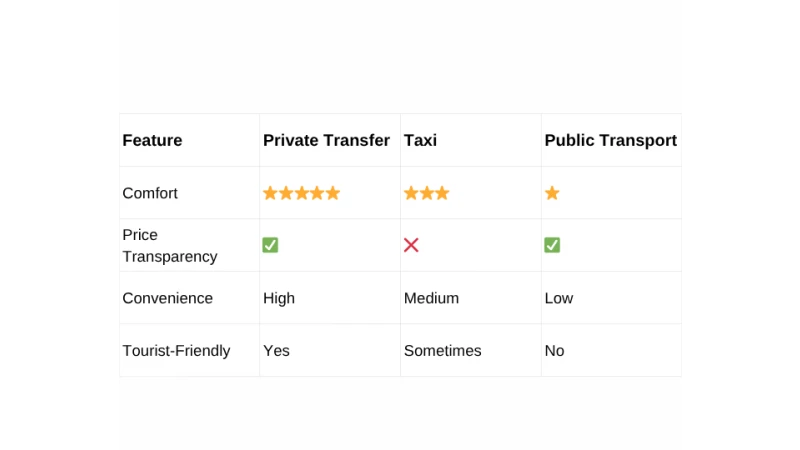
Task: Click the No cell under Public Transport
Action: click(554, 351)
